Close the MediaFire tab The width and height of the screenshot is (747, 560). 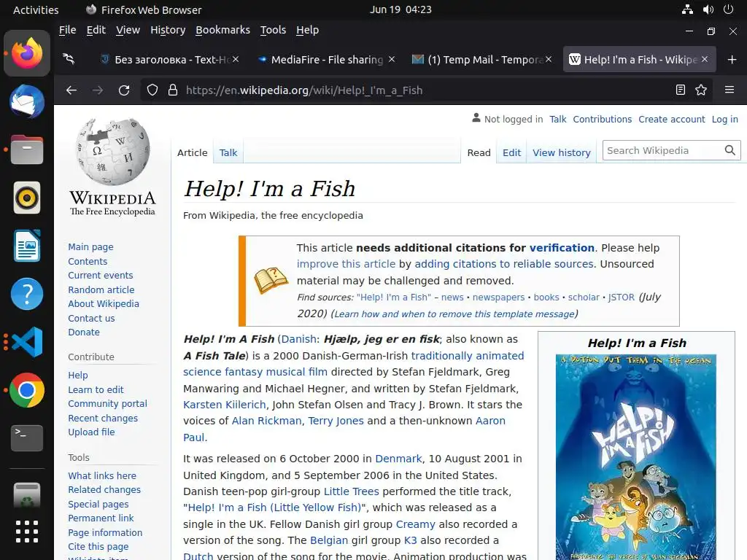coord(392,59)
